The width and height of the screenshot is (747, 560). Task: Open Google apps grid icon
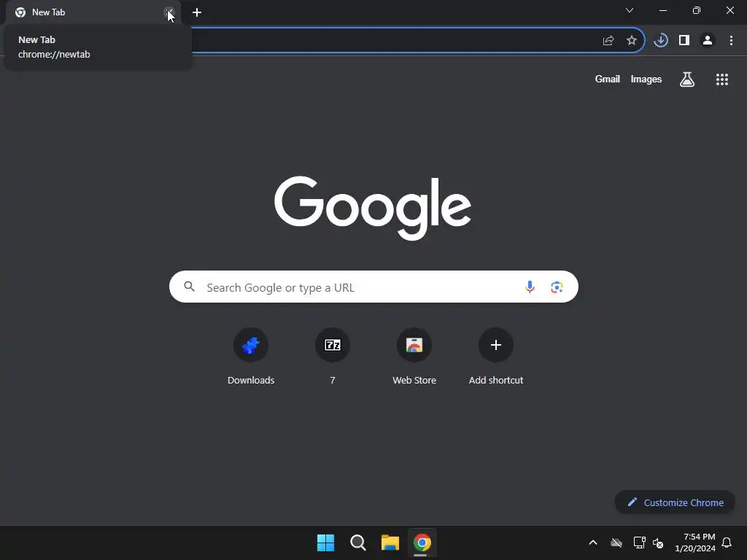point(722,79)
